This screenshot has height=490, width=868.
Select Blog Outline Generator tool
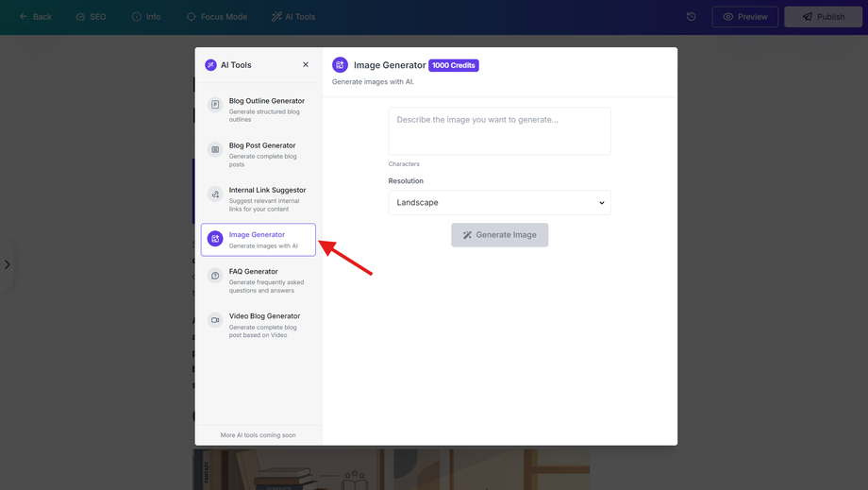coord(258,110)
